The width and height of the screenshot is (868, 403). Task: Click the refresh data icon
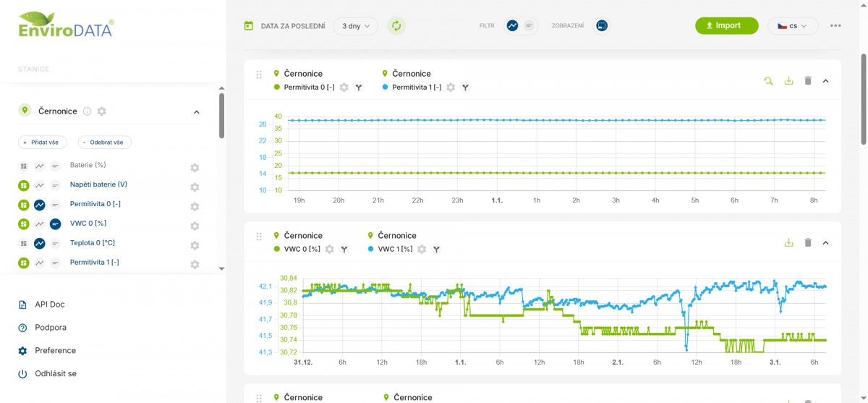click(x=396, y=26)
